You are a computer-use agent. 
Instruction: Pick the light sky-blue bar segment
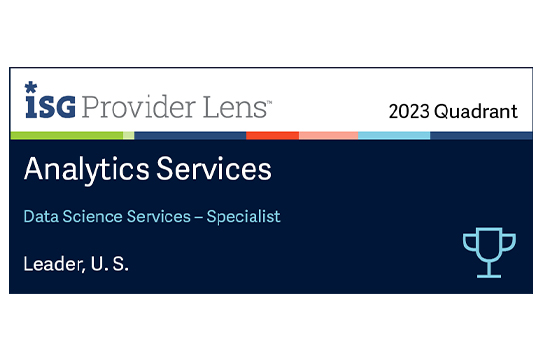(394, 135)
